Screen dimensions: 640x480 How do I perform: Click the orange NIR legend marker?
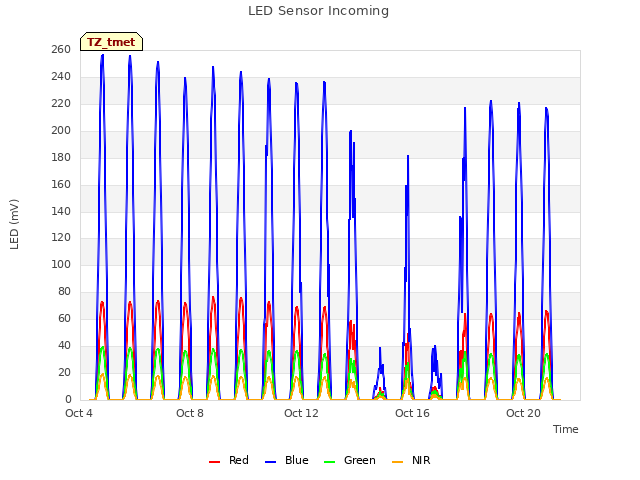(x=397, y=462)
